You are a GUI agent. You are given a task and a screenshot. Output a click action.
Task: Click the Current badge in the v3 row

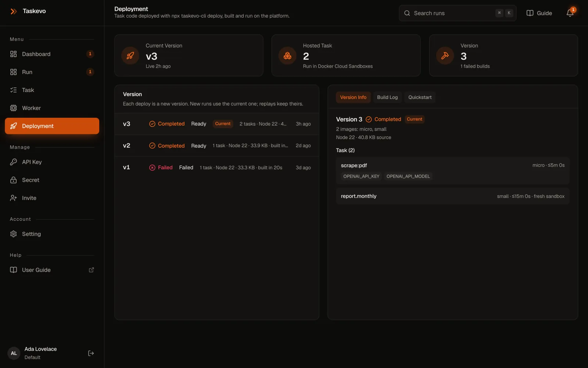coord(223,124)
